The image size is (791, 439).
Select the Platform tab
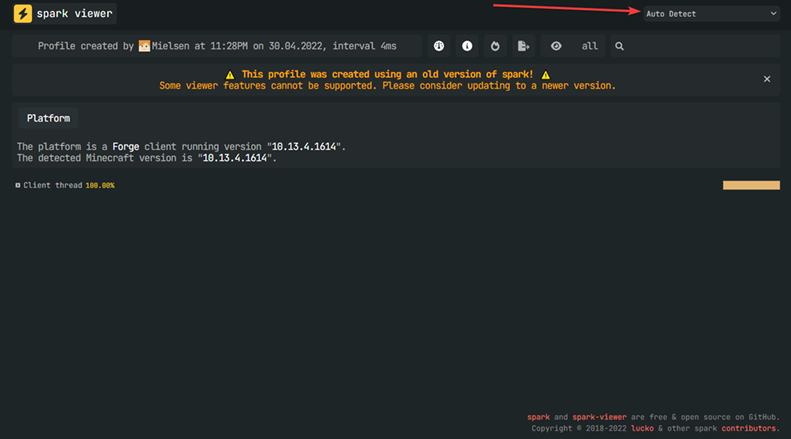coord(48,118)
